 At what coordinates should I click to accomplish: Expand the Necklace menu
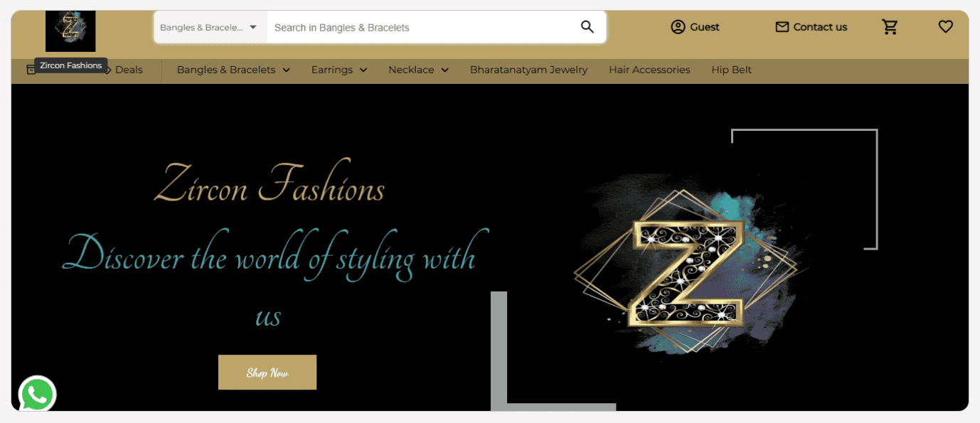point(418,70)
